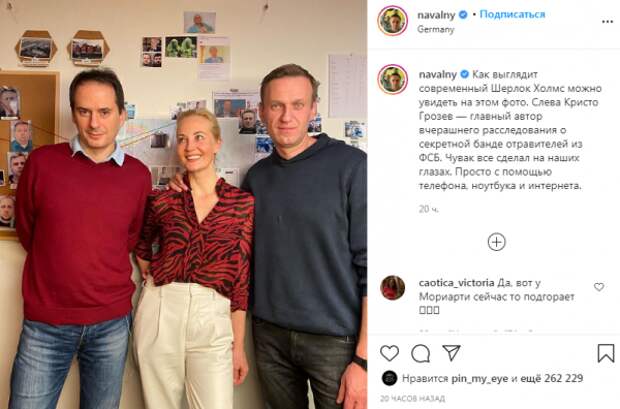Open pin_my_eye liker profile

point(480,379)
